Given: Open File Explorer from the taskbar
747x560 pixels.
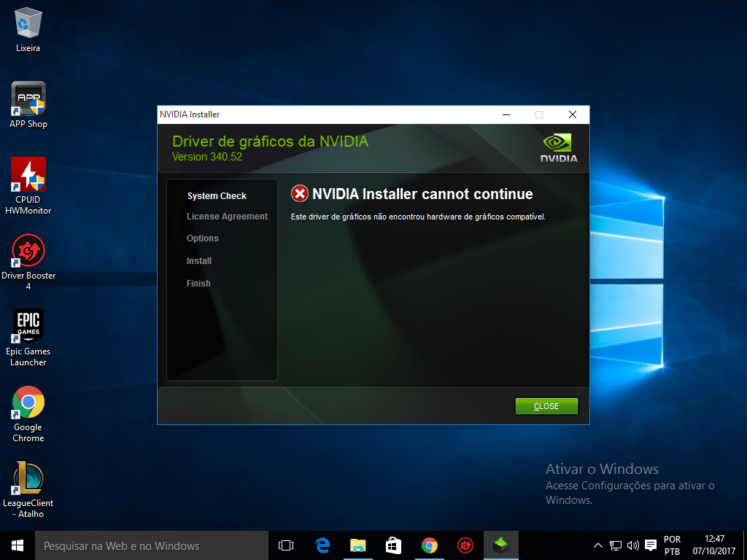Looking at the screenshot, I should tap(357, 545).
